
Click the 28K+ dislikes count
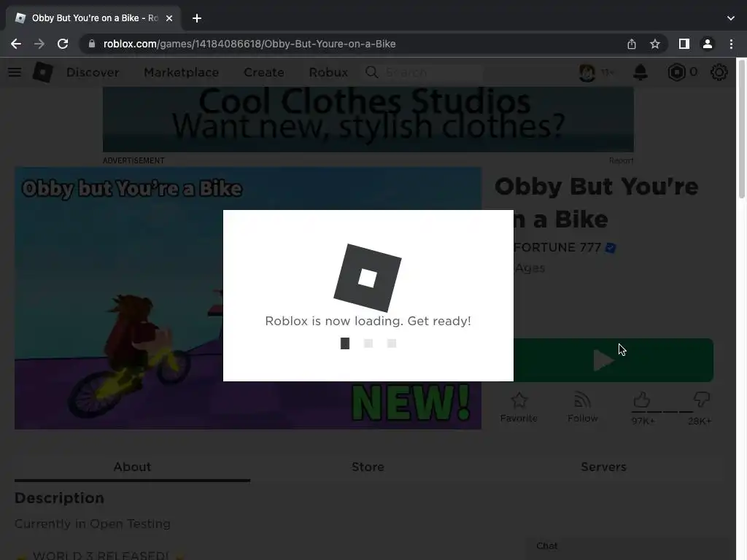click(x=700, y=421)
